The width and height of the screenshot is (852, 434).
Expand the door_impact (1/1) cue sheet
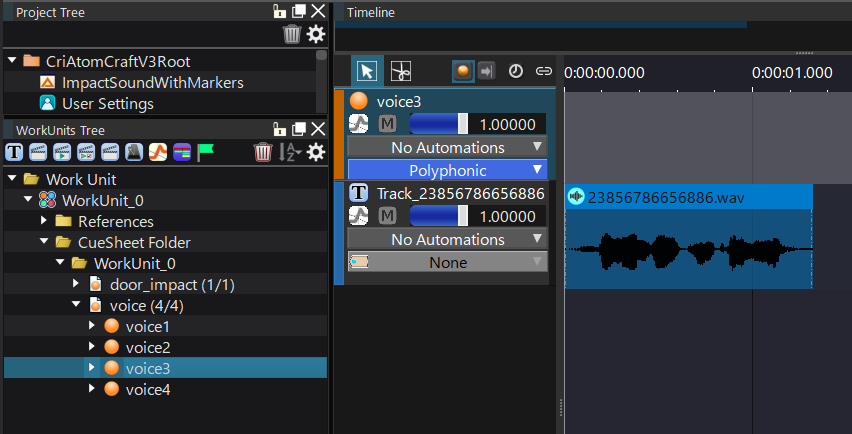pyautogui.click(x=76, y=284)
